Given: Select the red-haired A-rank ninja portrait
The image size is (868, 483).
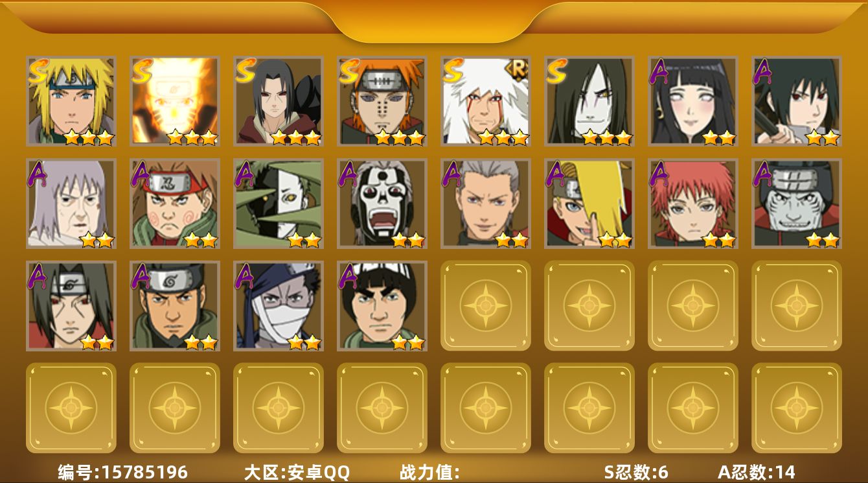Looking at the screenshot, I should tap(693, 204).
